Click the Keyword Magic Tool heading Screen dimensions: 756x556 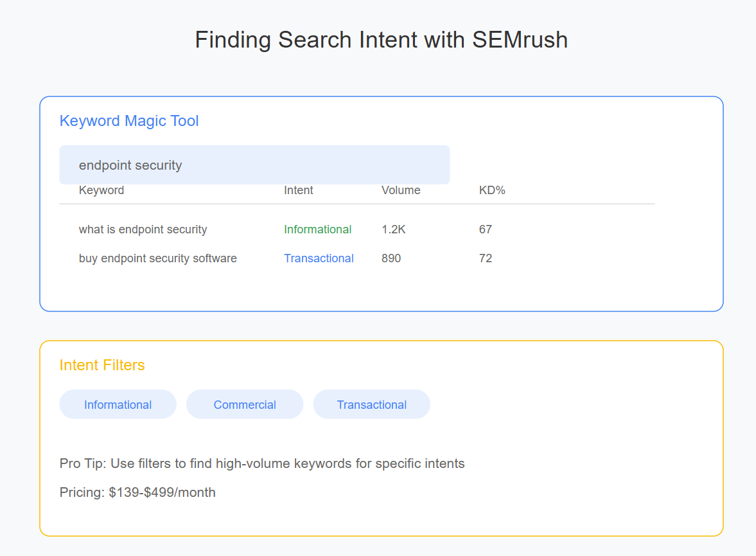tap(129, 121)
